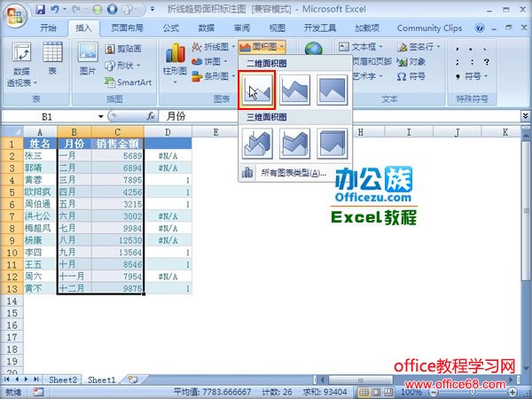This screenshot has height=399, width=532.
Task: Insert a new worksheet tab
Action: (133, 379)
